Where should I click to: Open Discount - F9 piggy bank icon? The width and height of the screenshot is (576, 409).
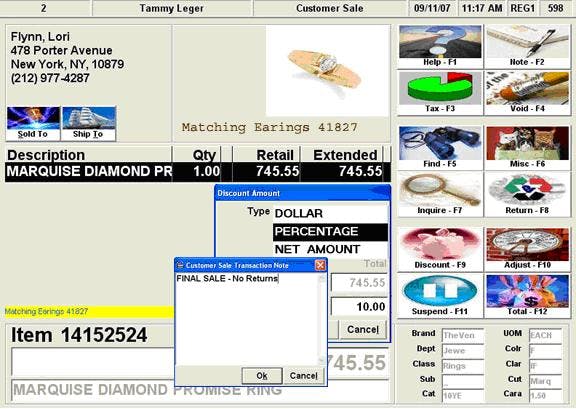tap(440, 249)
